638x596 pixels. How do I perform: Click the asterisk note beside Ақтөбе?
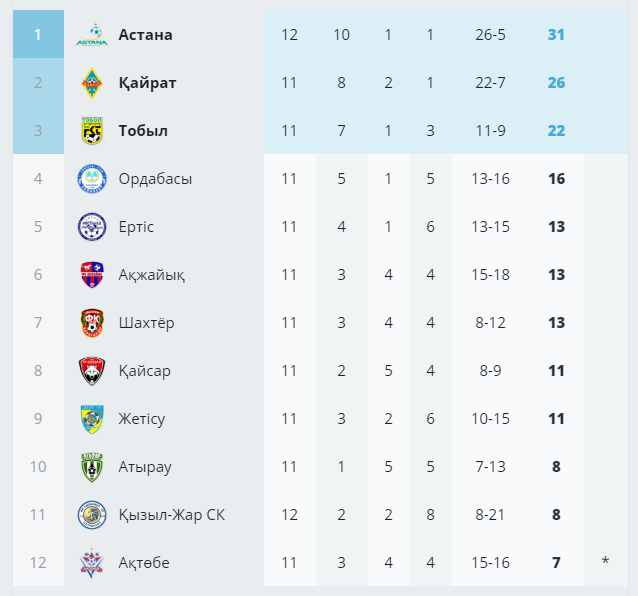coord(605,563)
